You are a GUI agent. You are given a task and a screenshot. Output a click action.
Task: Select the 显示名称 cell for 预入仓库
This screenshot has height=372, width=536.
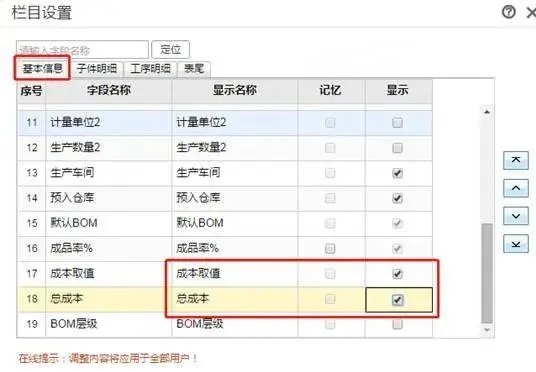(235, 198)
